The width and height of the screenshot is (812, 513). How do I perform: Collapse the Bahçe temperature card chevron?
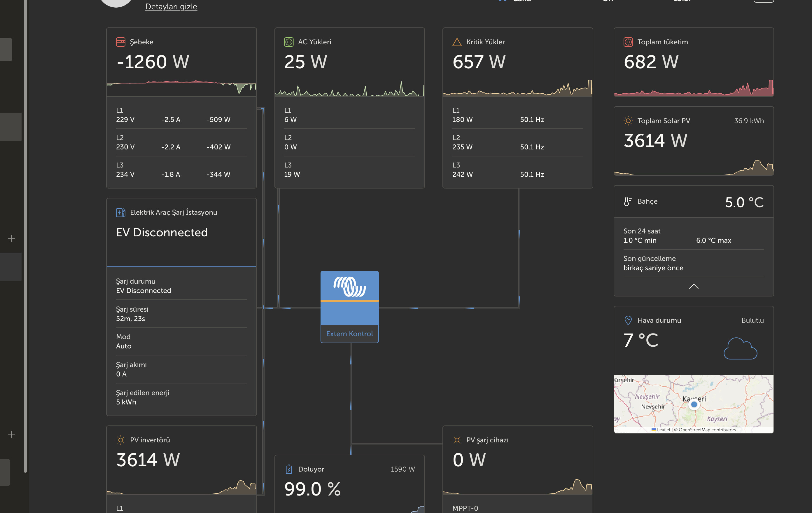pos(694,286)
